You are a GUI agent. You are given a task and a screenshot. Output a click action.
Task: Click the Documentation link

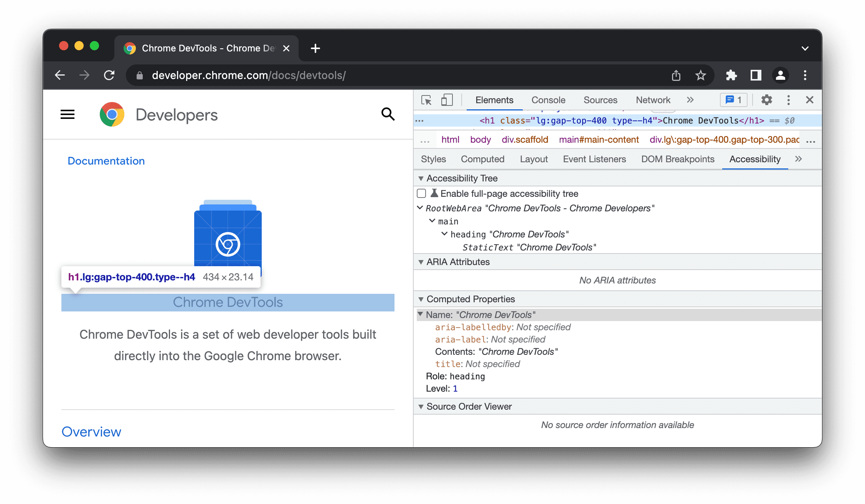click(106, 161)
